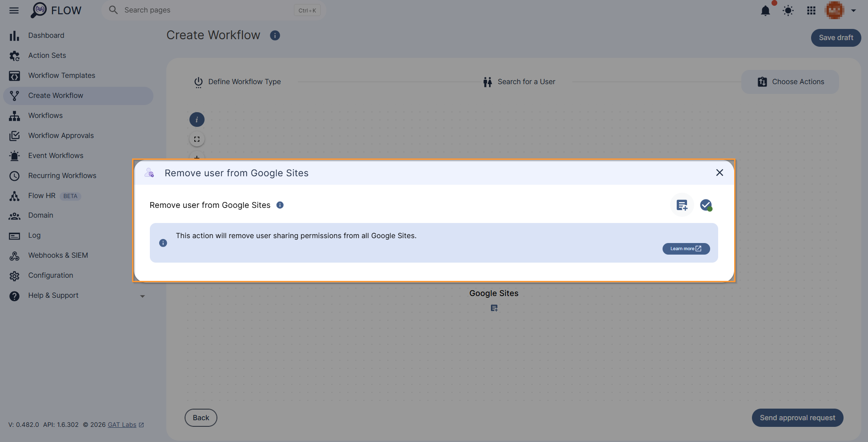Open Action Sets in sidebar
Viewport: 868px width, 442px height.
(x=47, y=55)
